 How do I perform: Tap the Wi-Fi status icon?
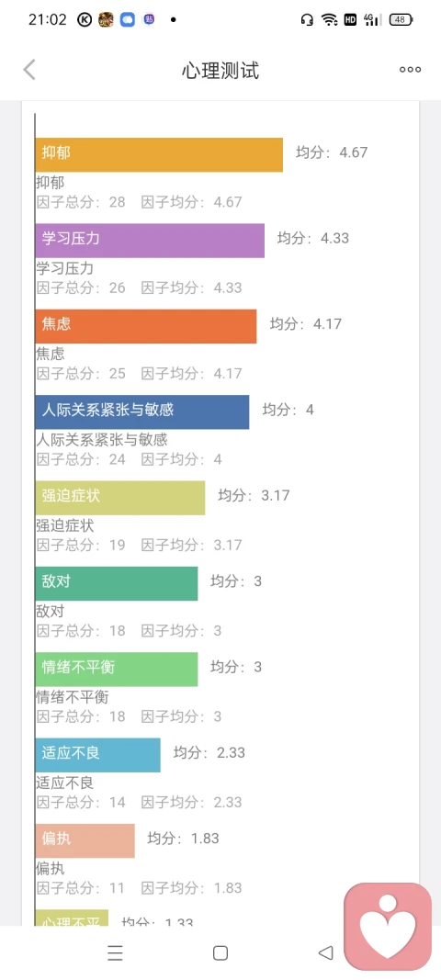pos(329,19)
